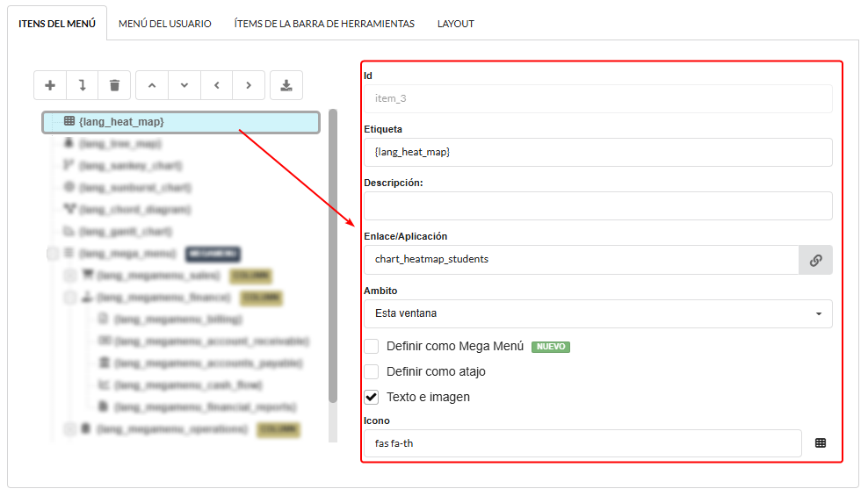Click the import/download icon button
Viewport: 868px width, 496px height.
pyautogui.click(x=286, y=85)
